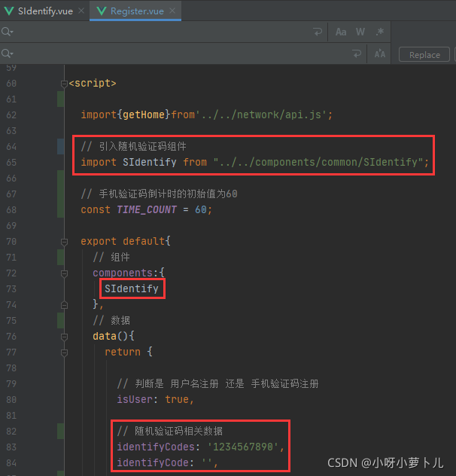Click the '1234567890' string value
The width and height of the screenshot is (456, 476).
pyautogui.click(x=243, y=447)
